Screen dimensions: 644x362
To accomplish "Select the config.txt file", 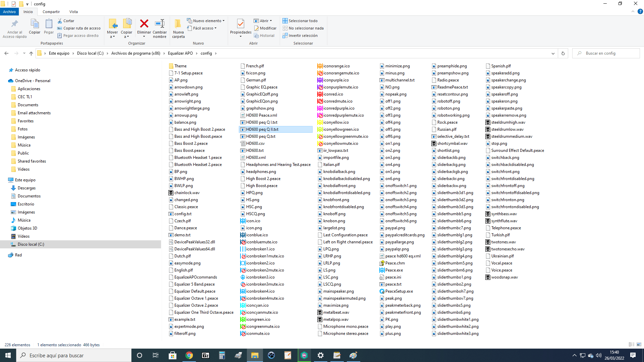I will 180,214.
